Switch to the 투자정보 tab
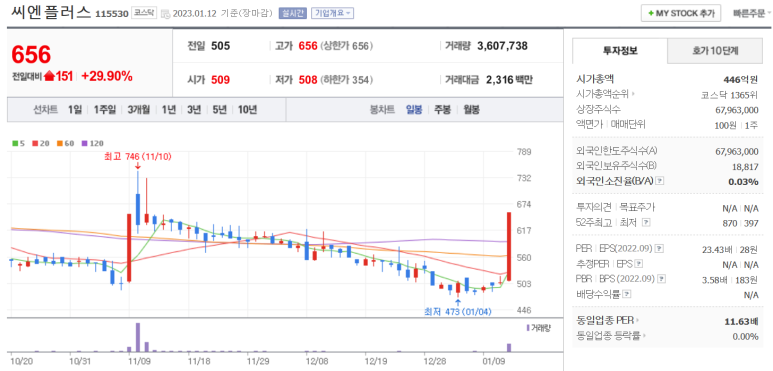This screenshot has width=773, height=371. 620,51
